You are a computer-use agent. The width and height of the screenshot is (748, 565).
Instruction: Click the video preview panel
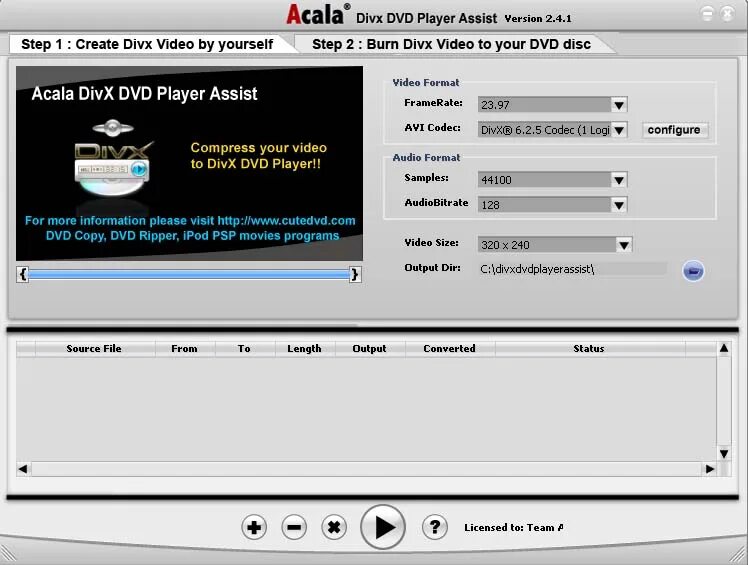189,163
